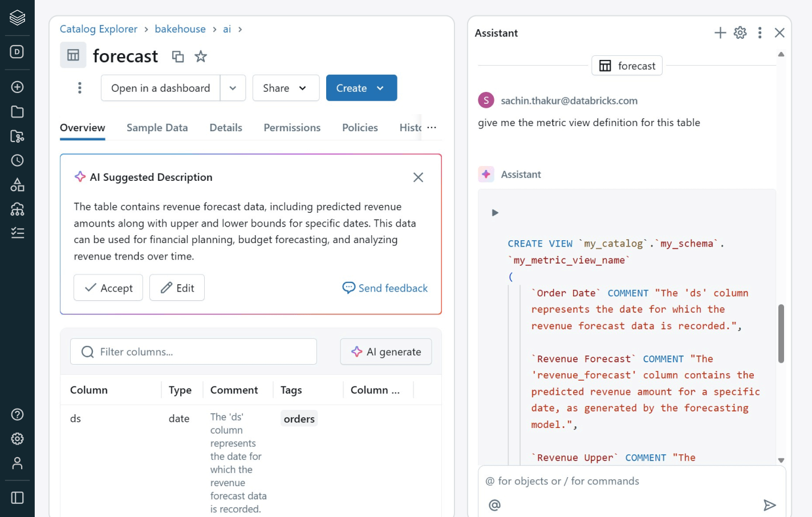Expand the Share dropdown

[x=285, y=88]
